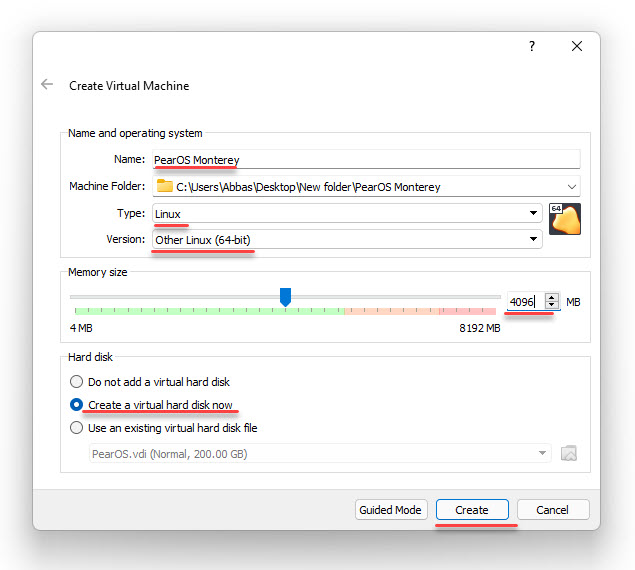This screenshot has height=570, width=635.
Task: Click the Machine Folder label
Action: (x=107, y=186)
